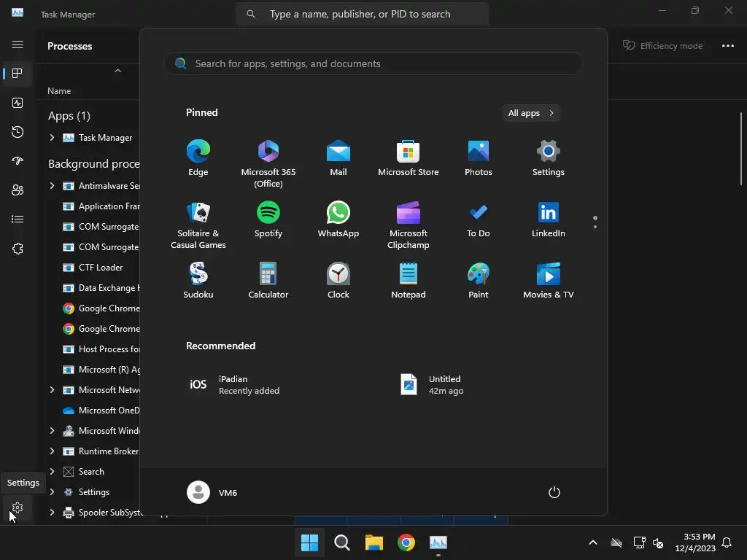Screen dimensions: 747x560
Task: Open taskbar Search icon
Action: [341, 542]
